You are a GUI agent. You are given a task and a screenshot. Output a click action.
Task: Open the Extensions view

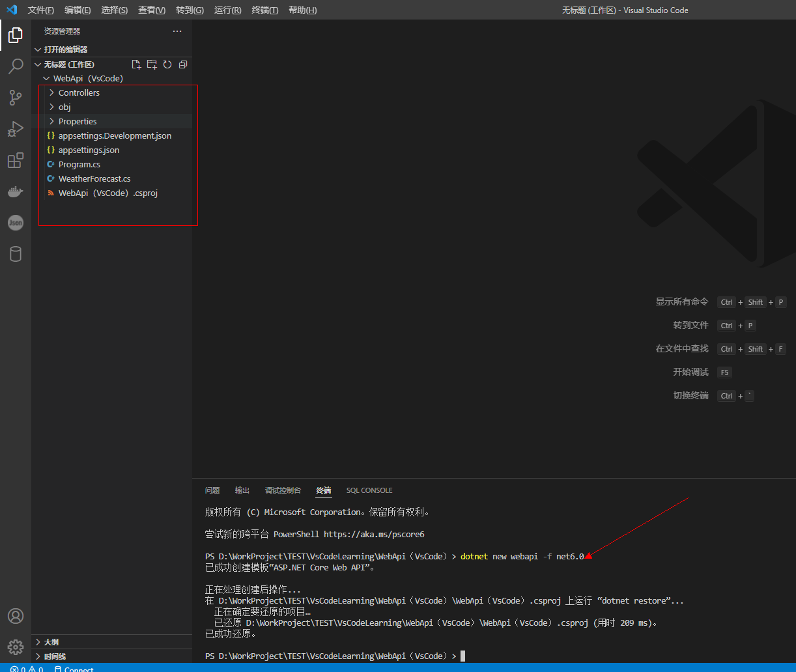pos(16,160)
